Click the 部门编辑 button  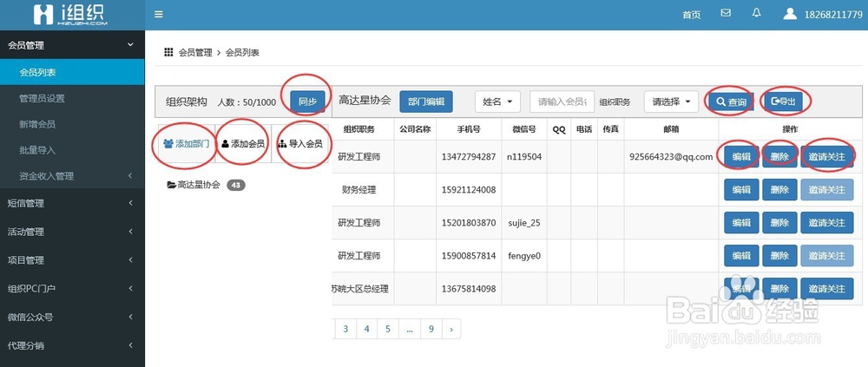pyautogui.click(x=425, y=102)
